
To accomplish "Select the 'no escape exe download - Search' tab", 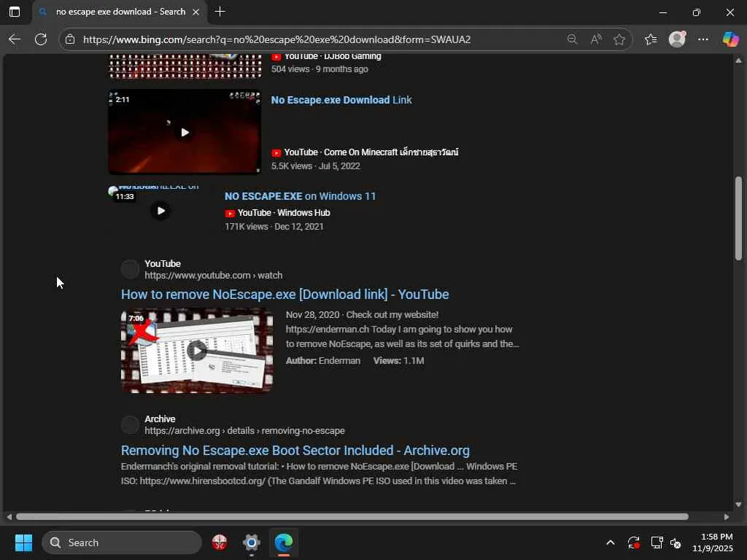I will tap(120, 12).
